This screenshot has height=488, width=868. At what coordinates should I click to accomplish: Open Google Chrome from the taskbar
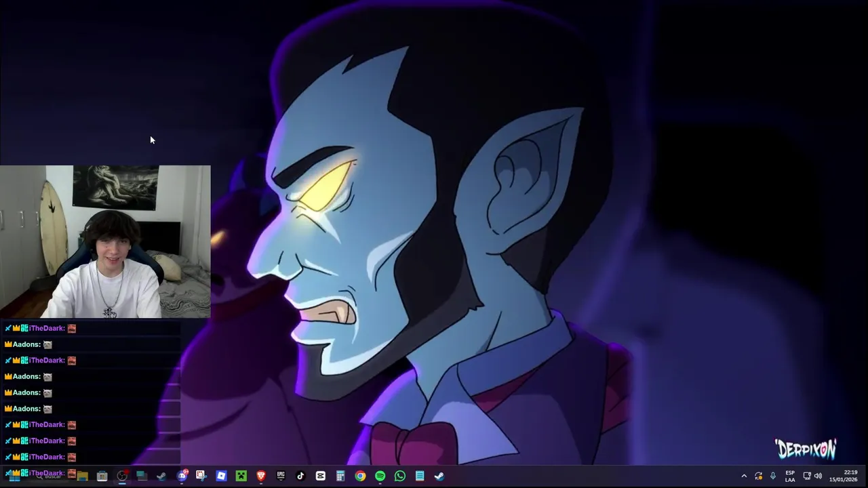coord(360,476)
